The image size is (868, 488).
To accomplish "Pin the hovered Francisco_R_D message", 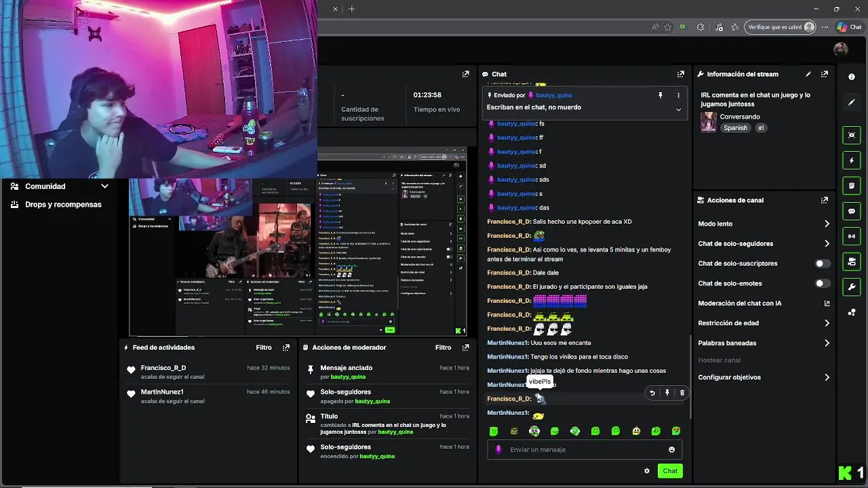I will 667,392.
